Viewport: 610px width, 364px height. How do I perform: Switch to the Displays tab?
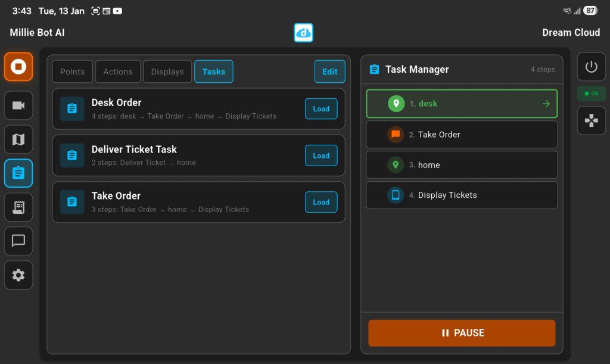(x=167, y=71)
